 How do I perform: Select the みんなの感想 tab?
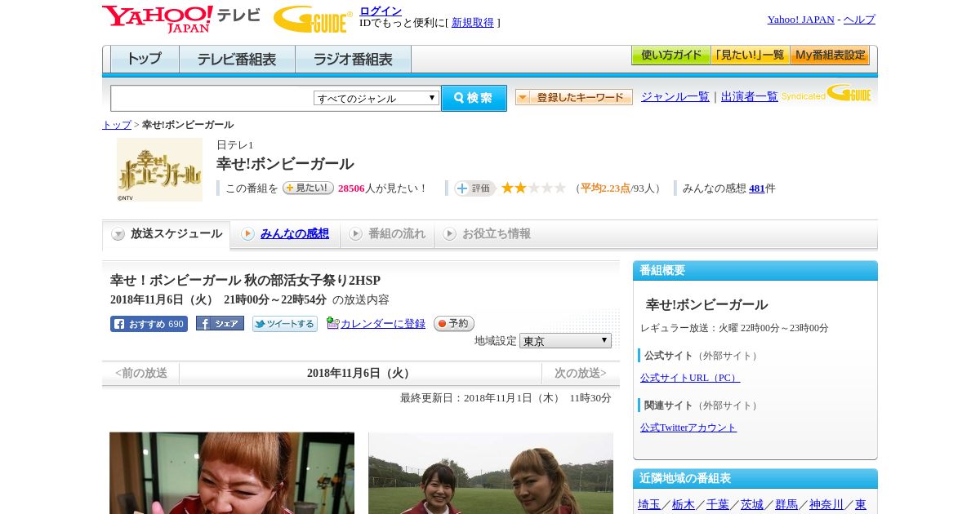click(x=285, y=234)
